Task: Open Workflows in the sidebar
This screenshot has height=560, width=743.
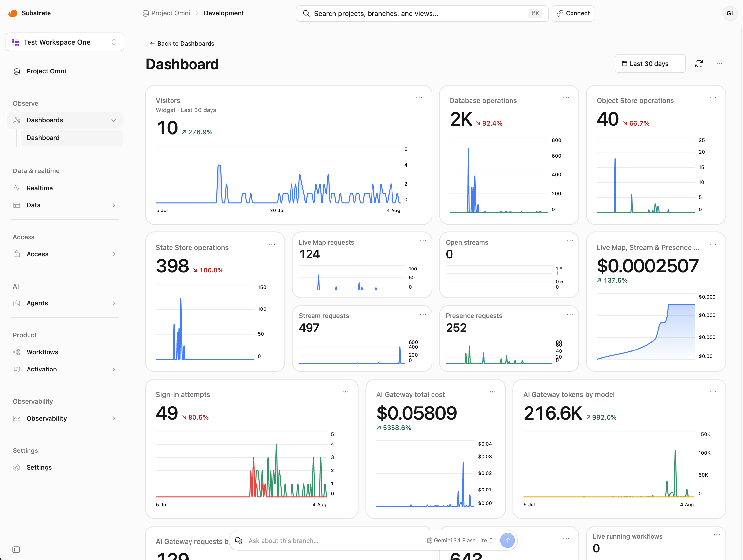Action: [x=65, y=352]
